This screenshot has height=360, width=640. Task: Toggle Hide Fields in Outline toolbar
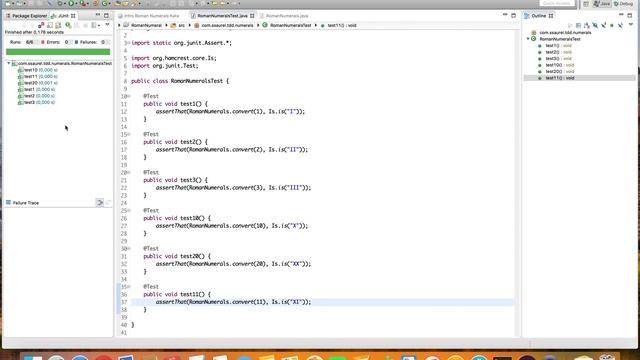595,25
